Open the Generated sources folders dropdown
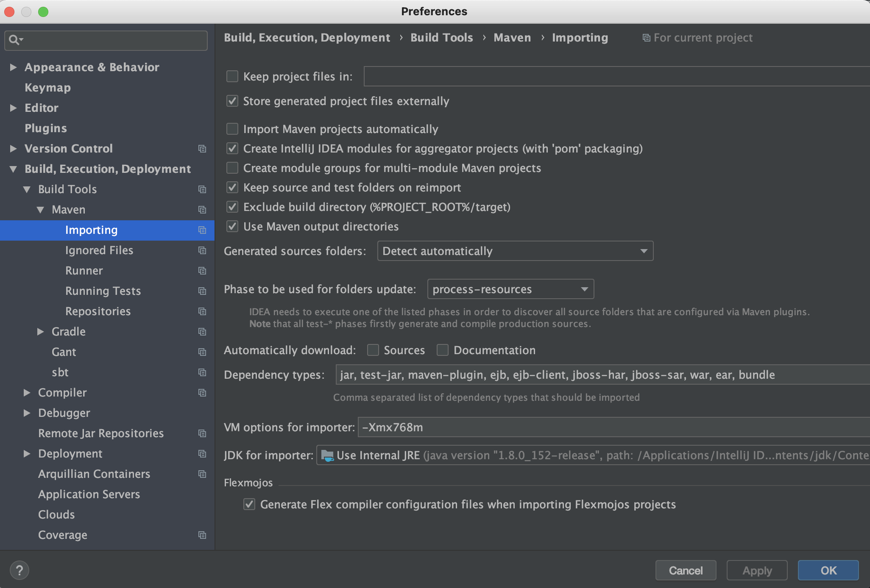 [515, 251]
